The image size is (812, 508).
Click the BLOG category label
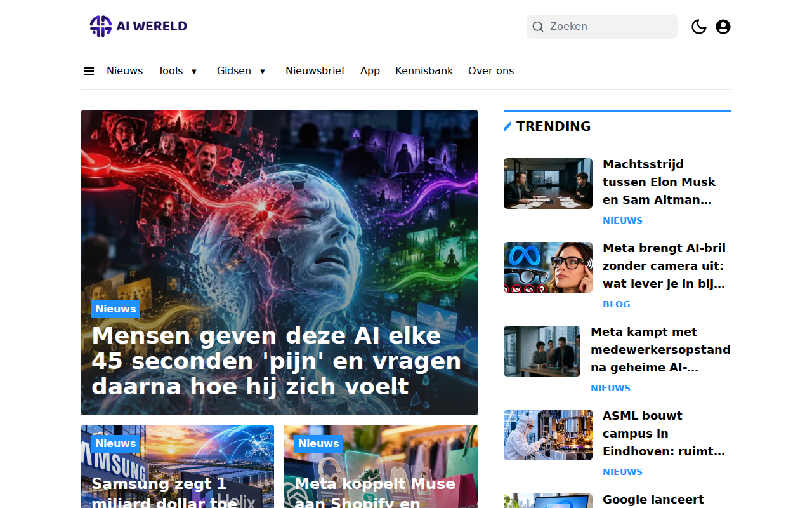tap(617, 304)
